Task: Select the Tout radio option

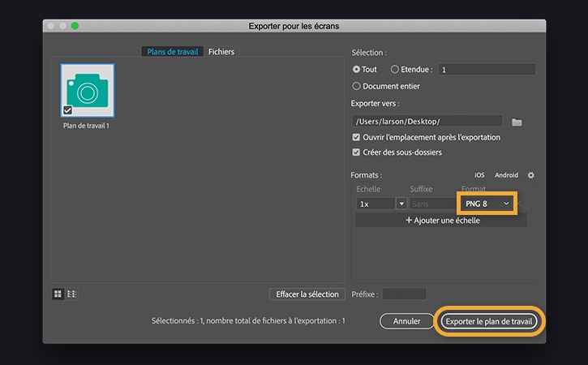Action: click(x=357, y=70)
